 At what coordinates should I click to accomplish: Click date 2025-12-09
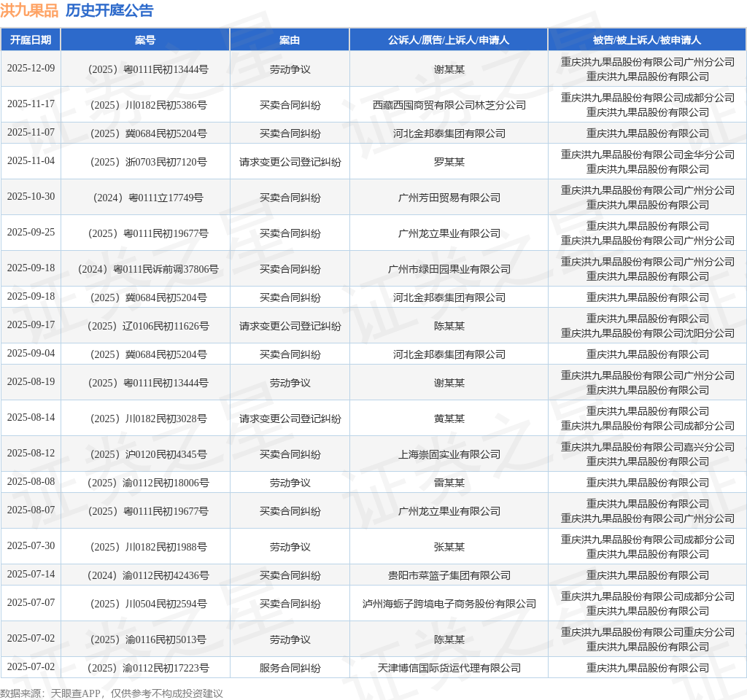(x=31, y=68)
